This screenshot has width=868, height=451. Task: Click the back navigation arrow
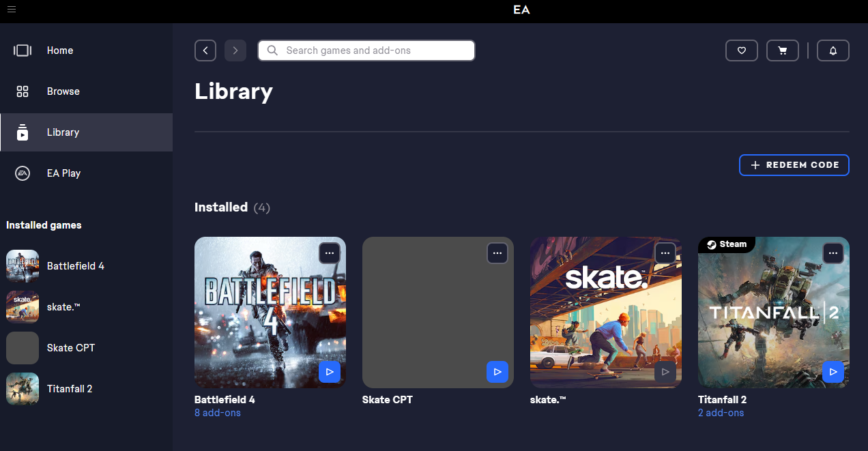pos(205,50)
